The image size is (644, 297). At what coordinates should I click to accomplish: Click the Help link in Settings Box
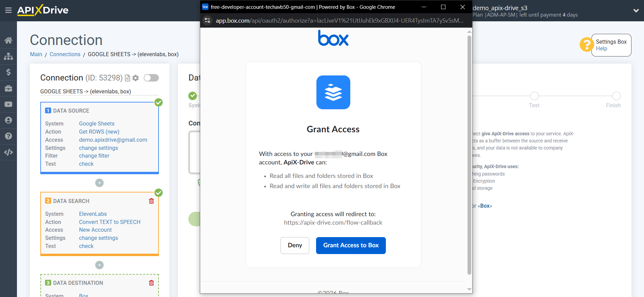(x=602, y=48)
